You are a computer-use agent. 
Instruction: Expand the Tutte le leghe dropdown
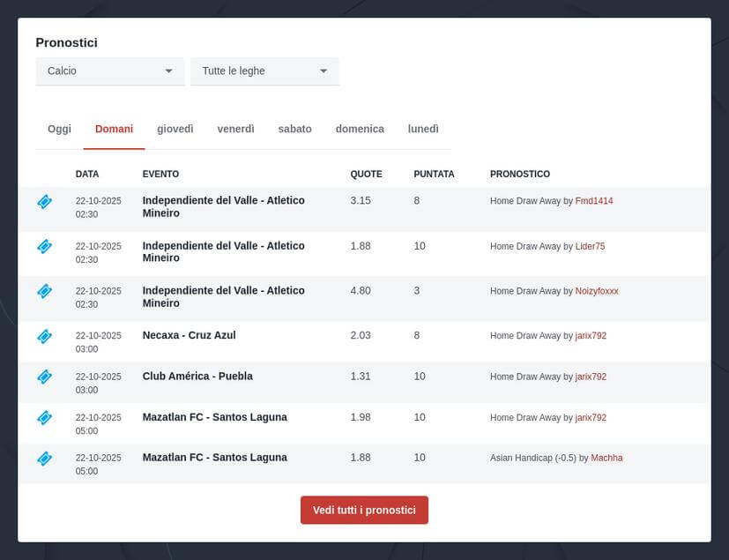264,71
